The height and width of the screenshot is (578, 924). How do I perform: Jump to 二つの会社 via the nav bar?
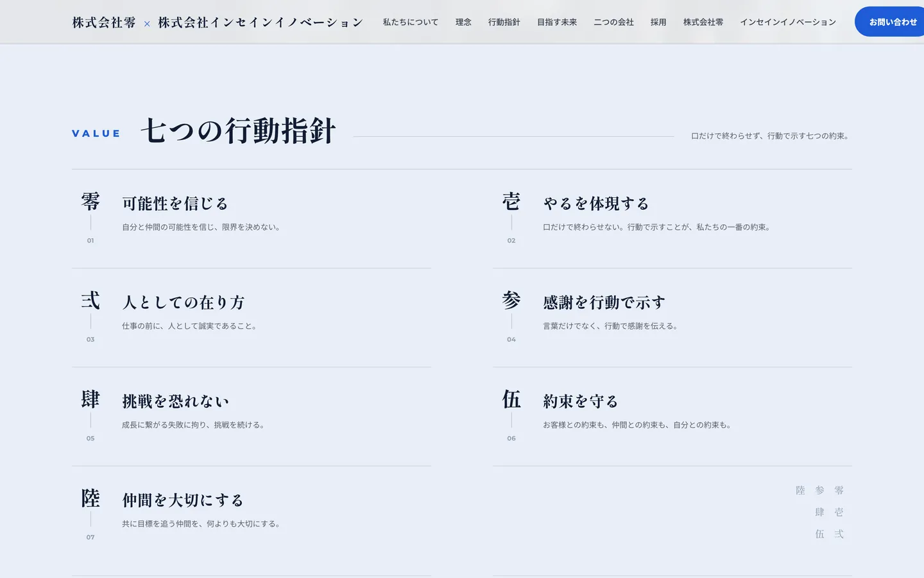613,22
